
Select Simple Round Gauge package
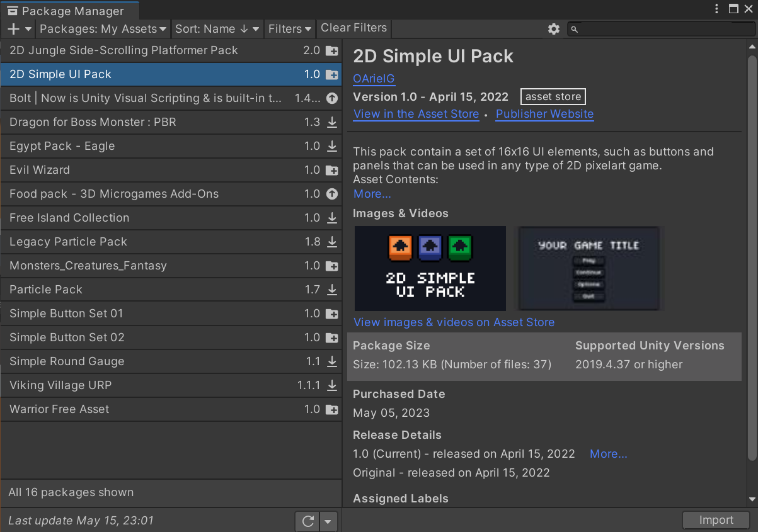click(x=171, y=361)
